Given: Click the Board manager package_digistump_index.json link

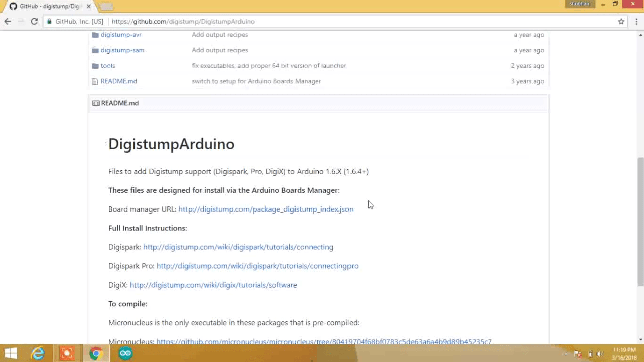Looking at the screenshot, I should pyautogui.click(x=266, y=209).
